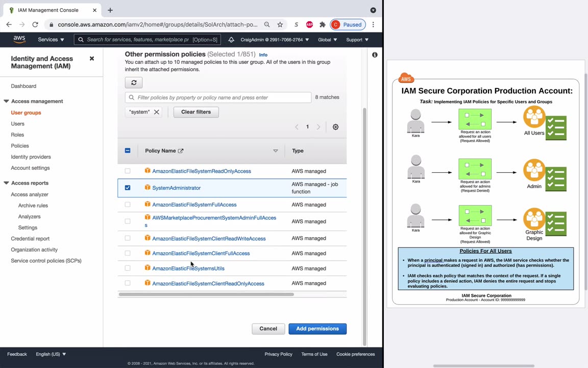Click the AdBlock Plus extension icon
The width and height of the screenshot is (588, 368).
[309, 25]
